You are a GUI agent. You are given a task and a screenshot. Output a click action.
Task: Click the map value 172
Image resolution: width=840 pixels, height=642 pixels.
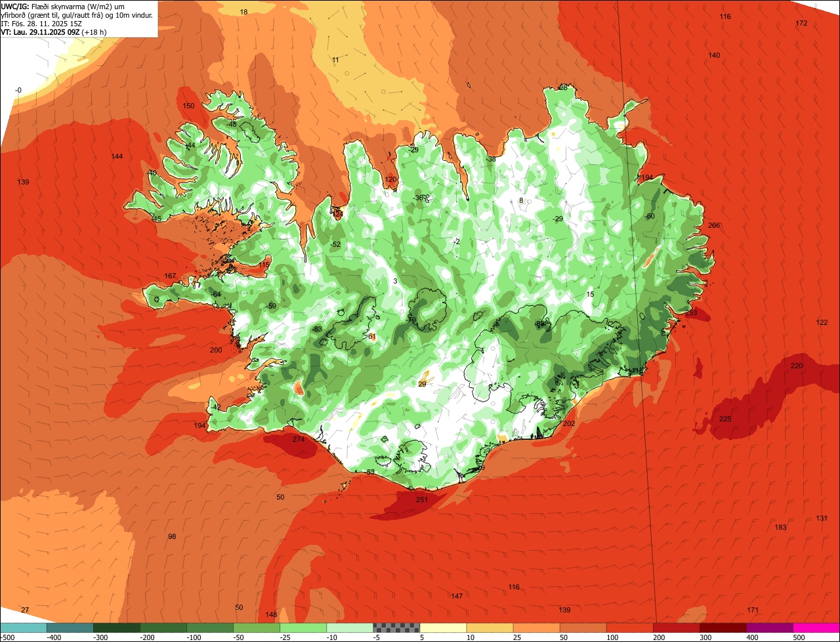pos(801,23)
